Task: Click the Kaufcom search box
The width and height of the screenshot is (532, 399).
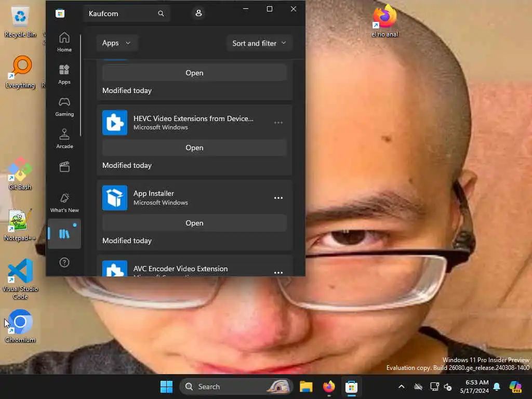Action: tap(126, 14)
